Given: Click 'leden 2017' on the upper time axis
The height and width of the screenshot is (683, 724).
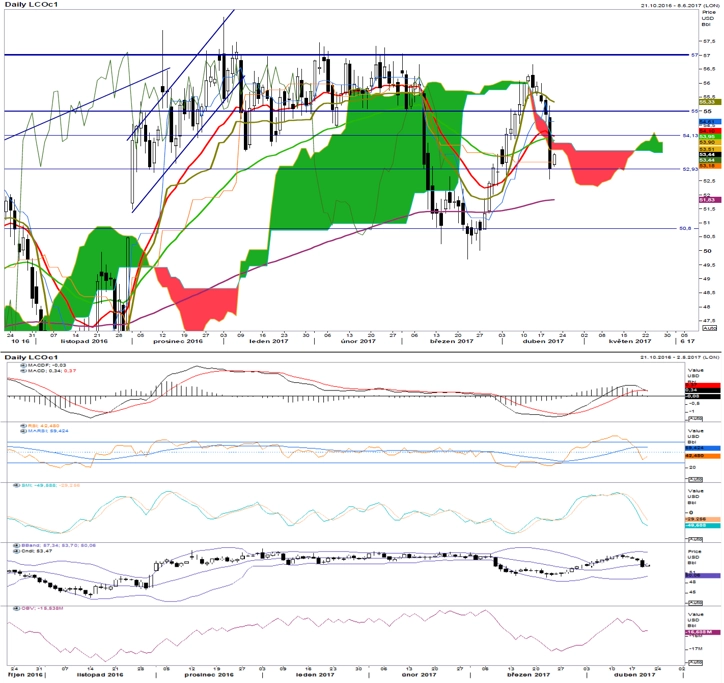Looking at the screenshot, I should click(x=269, y=341).
